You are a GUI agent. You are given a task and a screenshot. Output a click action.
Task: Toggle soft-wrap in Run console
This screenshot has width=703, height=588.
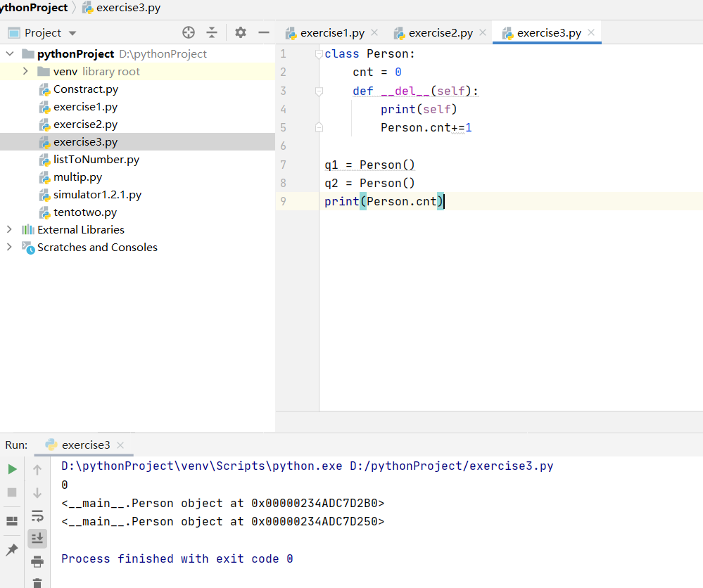coord(37,516)
